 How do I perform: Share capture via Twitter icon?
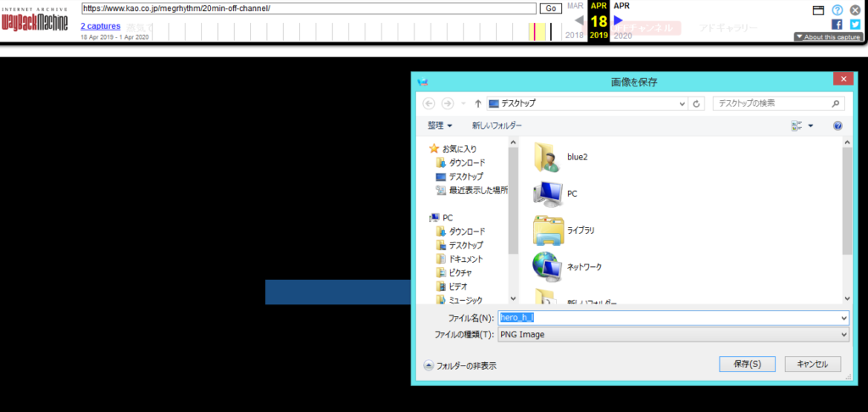coord(855,25)
